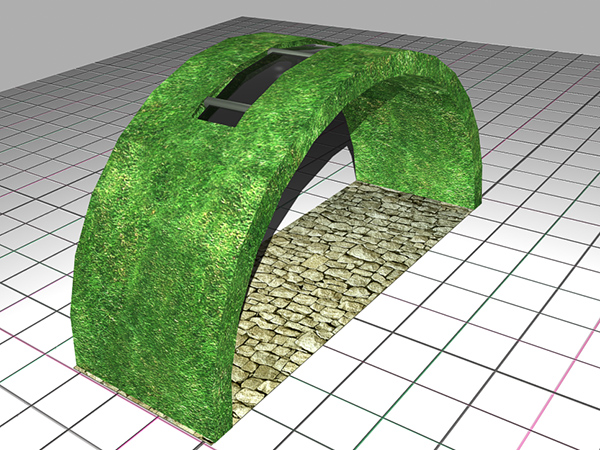Select the right end face of the arch
Viewport: 600px width, 450px height.
pos(420,150)
